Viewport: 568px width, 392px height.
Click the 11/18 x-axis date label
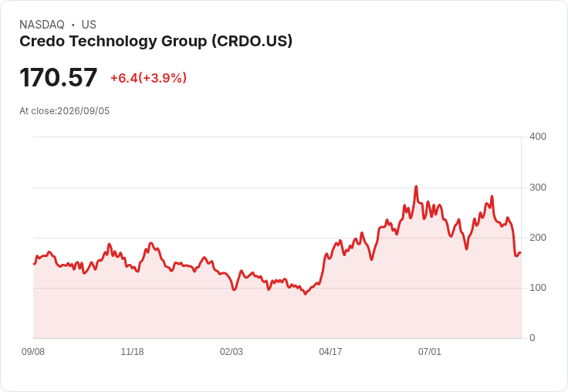tap(132, 352)
